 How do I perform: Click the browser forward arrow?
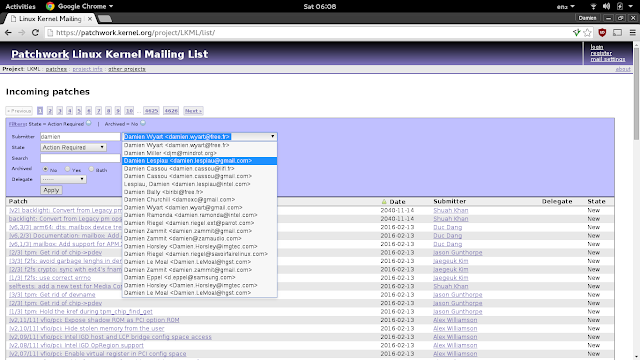22,33
